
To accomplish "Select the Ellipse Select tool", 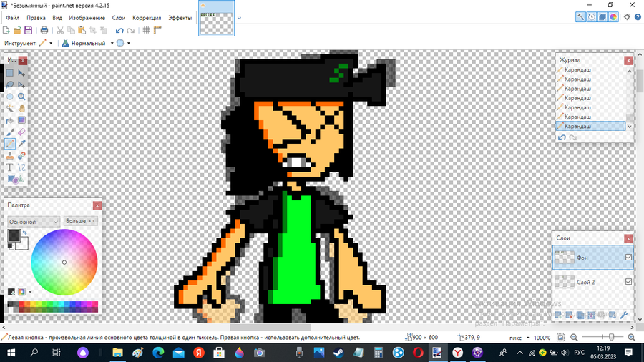I will [10, 97].
